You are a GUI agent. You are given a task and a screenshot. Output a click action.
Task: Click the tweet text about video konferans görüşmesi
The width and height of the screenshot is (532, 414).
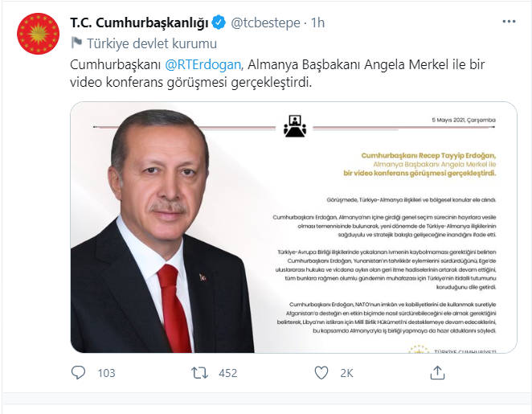277,73
